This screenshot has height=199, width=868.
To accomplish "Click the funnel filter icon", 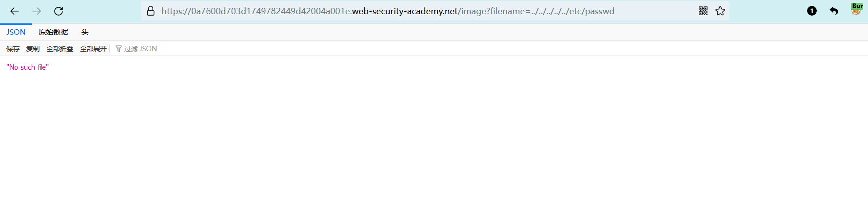I will 118,49.
